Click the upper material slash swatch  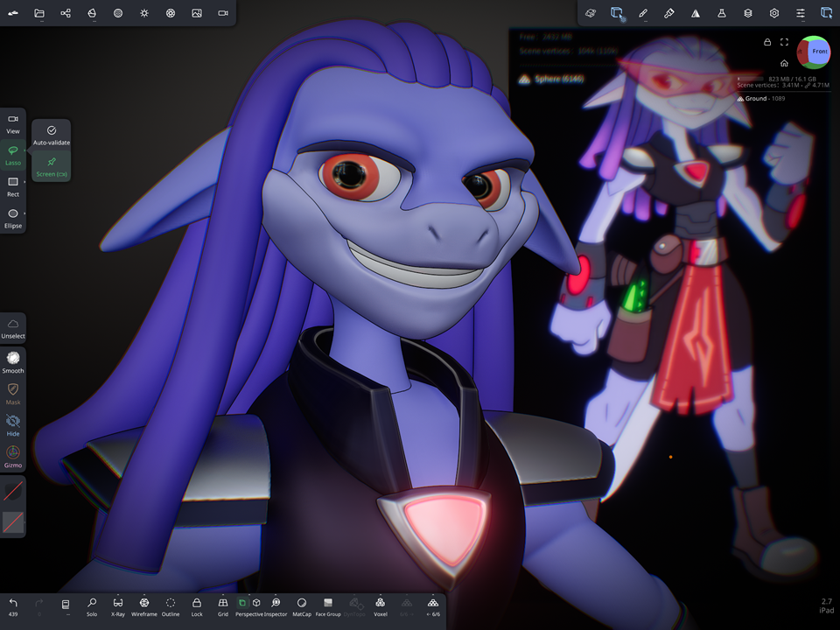coord(13,491)
